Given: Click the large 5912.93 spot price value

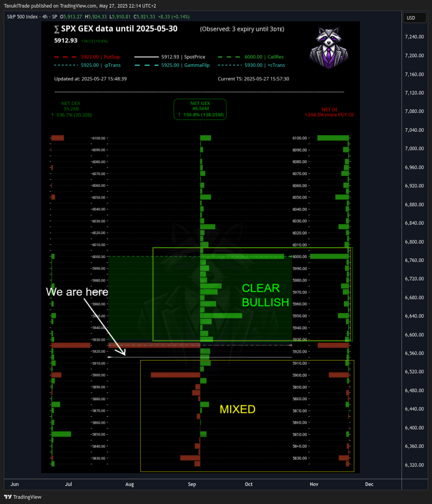Looking at the screenshot, I should pyautogui.click(x=66, y=40).
